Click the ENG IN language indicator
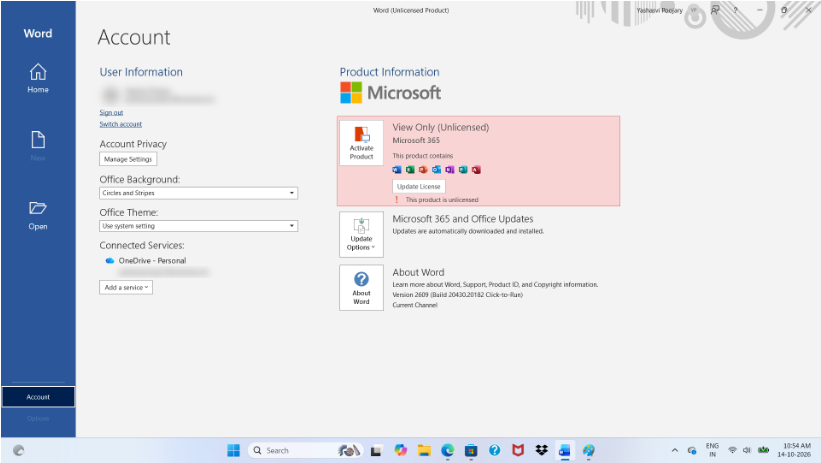 click(712, 450)
